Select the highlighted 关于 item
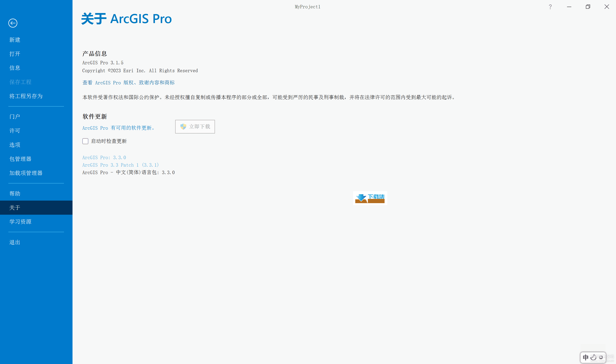This screenshot has height=364, width=616. (36, 207)
